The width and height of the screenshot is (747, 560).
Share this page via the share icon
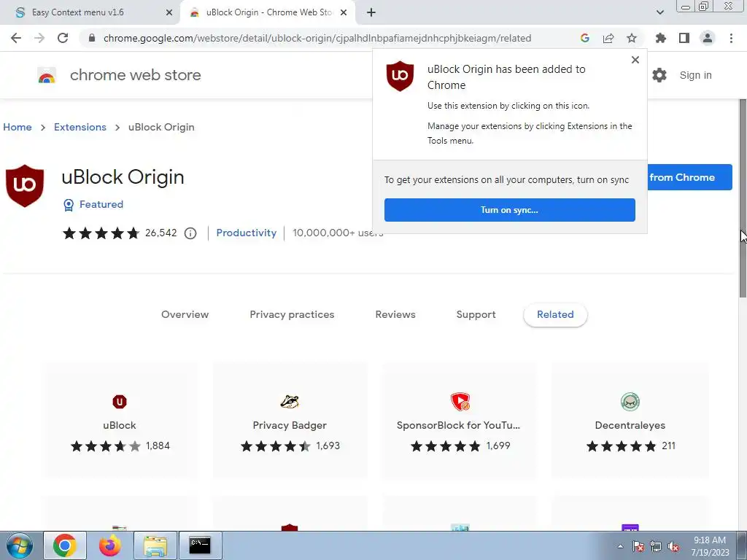[x=608, y=38]
